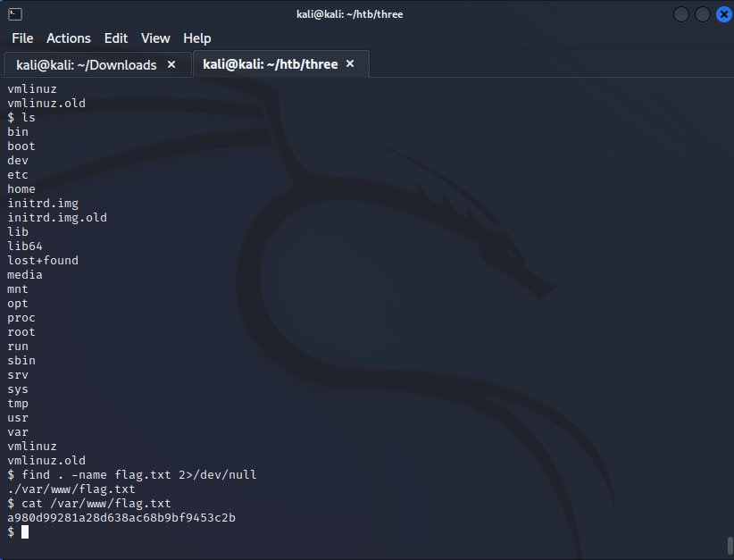734x560 pixels.
Task: Click the terminal icon in the title bar
Action: [x=15, y=14]
